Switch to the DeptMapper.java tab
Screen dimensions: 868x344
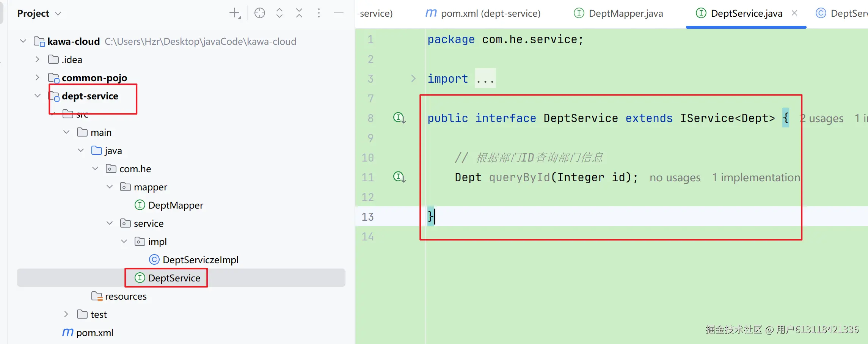pos(618,13)
